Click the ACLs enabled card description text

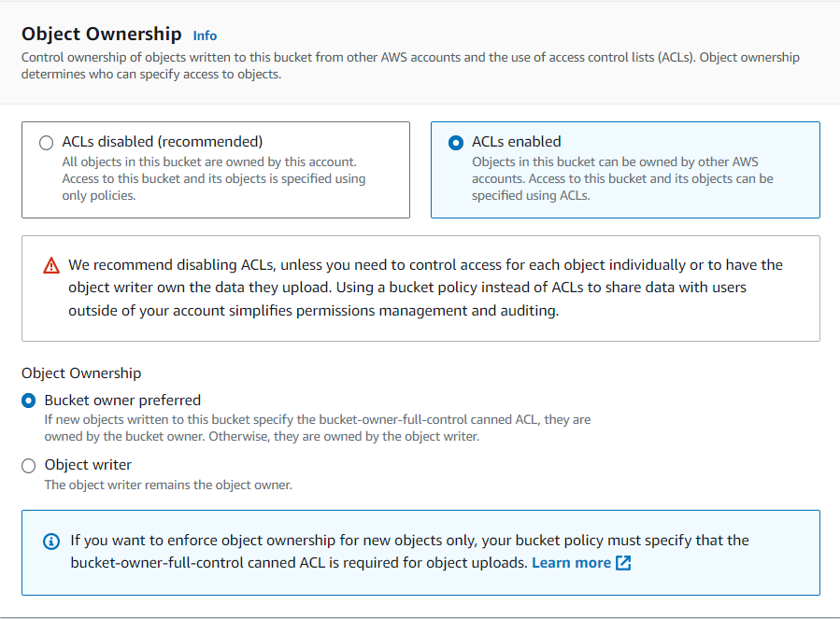[x=622, y=178]
